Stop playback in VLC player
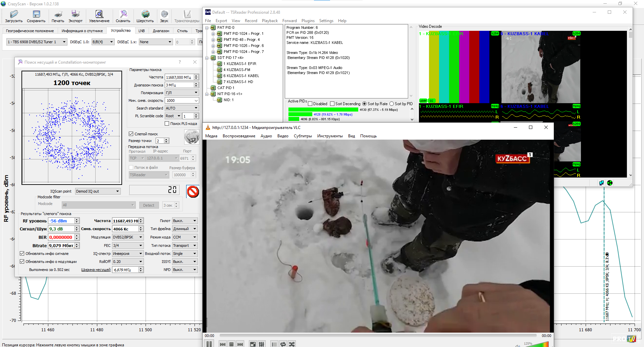Image resolution: width=644 pixels, height=347 pixels. coord(231,344)
